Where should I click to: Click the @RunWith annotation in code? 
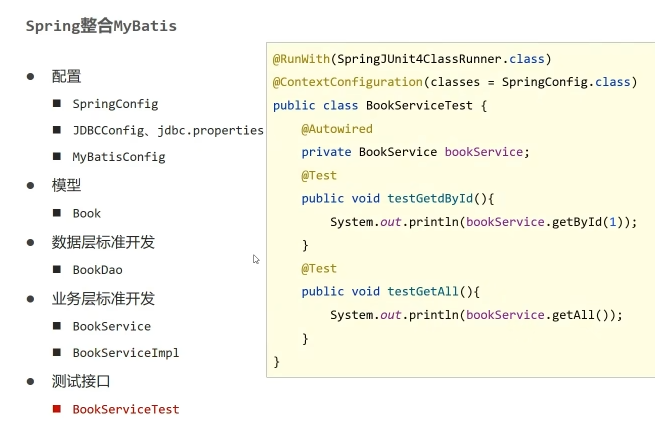[301, 59]
